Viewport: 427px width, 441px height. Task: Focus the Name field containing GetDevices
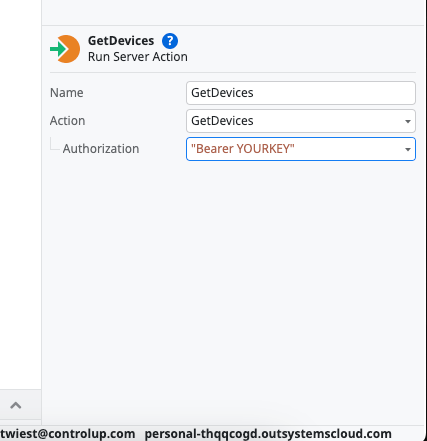pos(301,93)
